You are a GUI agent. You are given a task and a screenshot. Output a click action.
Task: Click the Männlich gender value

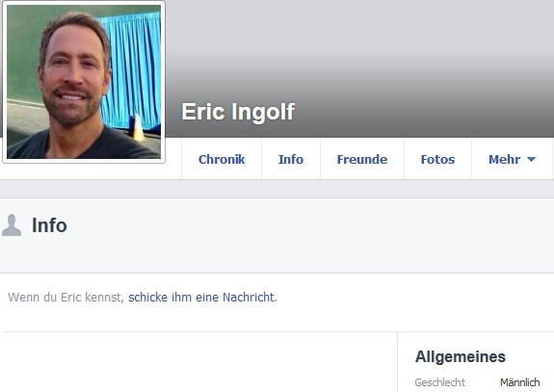(519, 382)
